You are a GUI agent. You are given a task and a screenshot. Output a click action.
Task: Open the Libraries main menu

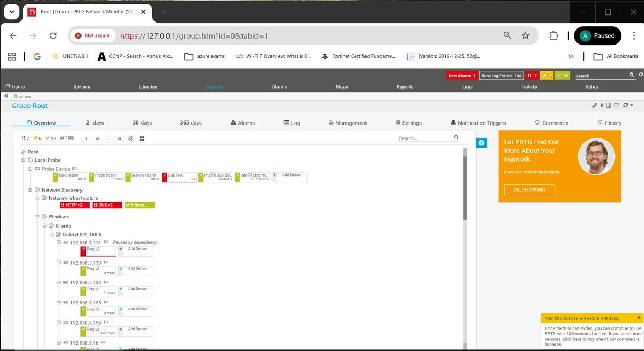point(148,86)
